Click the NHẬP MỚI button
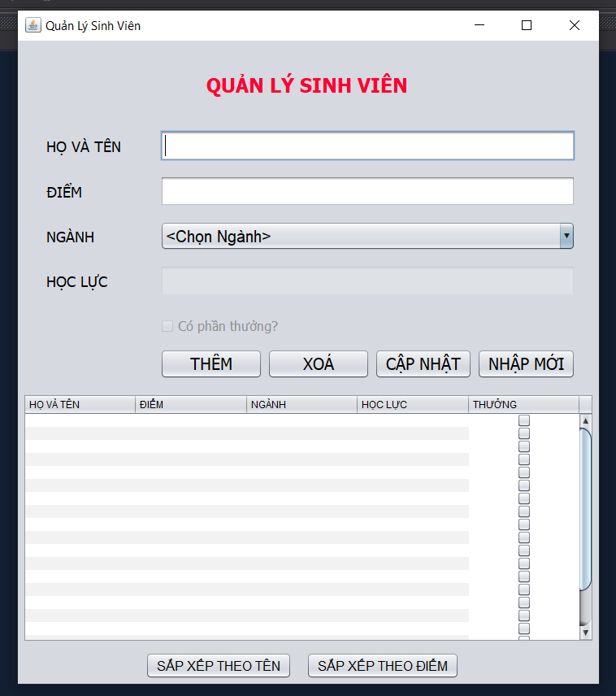The width and height of the screenshot is (616, 696). tap(526, 363)
